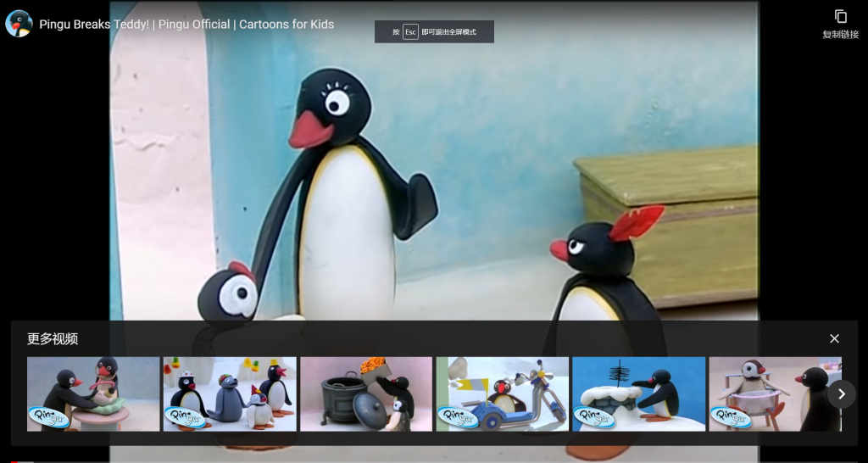The height and width of the screenshot is (463, 868).
Task: Close the 更多视频 panel
Action: [x=834, y=338]
